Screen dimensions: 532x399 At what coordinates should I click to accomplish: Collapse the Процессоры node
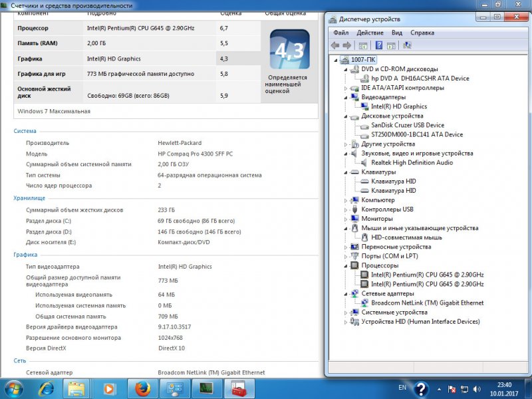tap(344, 265)
